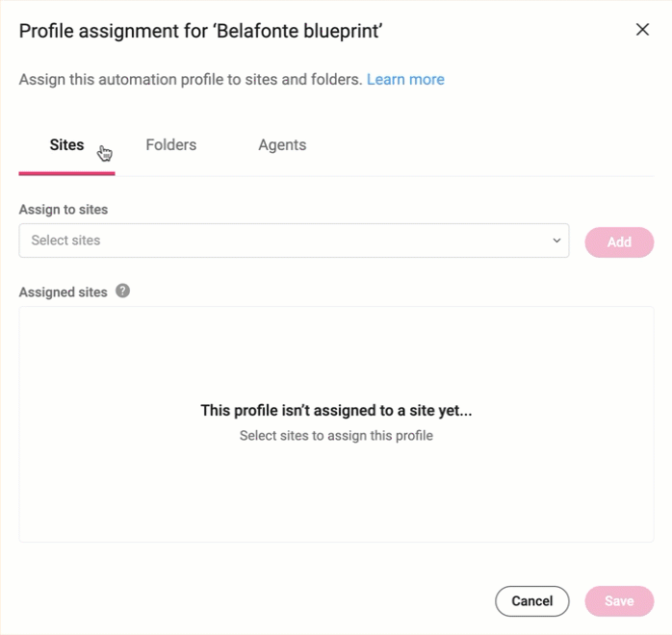Click the 'Select sites to assign this profile' hint
The width and height of the screenshot is (672, 635).
[336, 436]
